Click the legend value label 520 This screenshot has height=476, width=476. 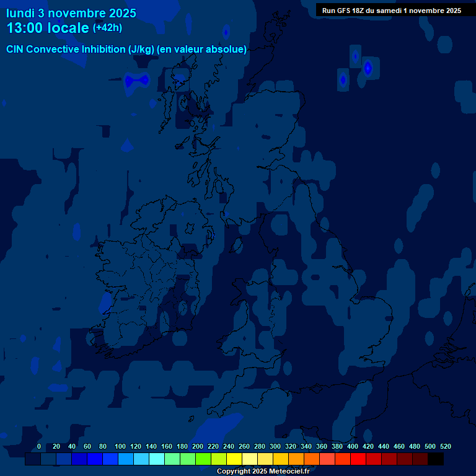445,446
